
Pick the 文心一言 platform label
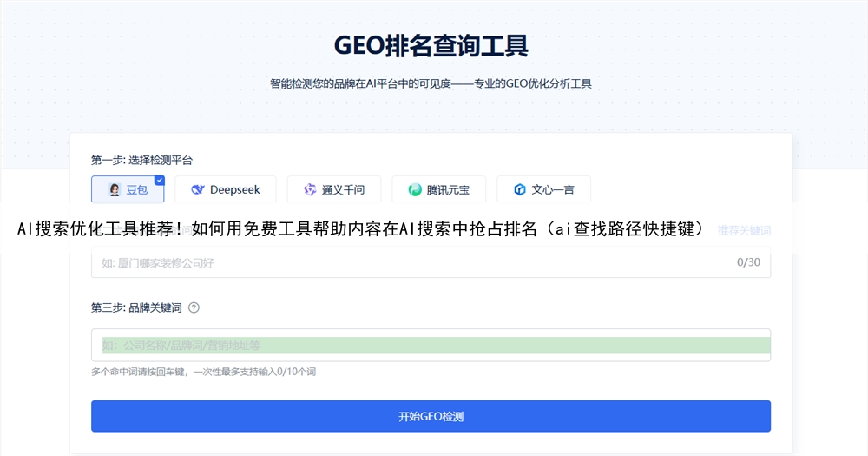click(553, 189)
